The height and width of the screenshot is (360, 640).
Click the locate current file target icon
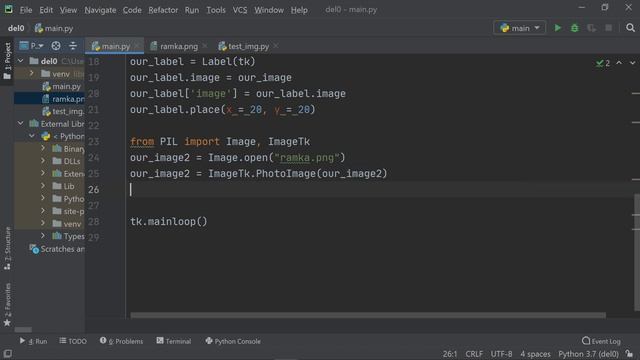(x=56, y=46)
